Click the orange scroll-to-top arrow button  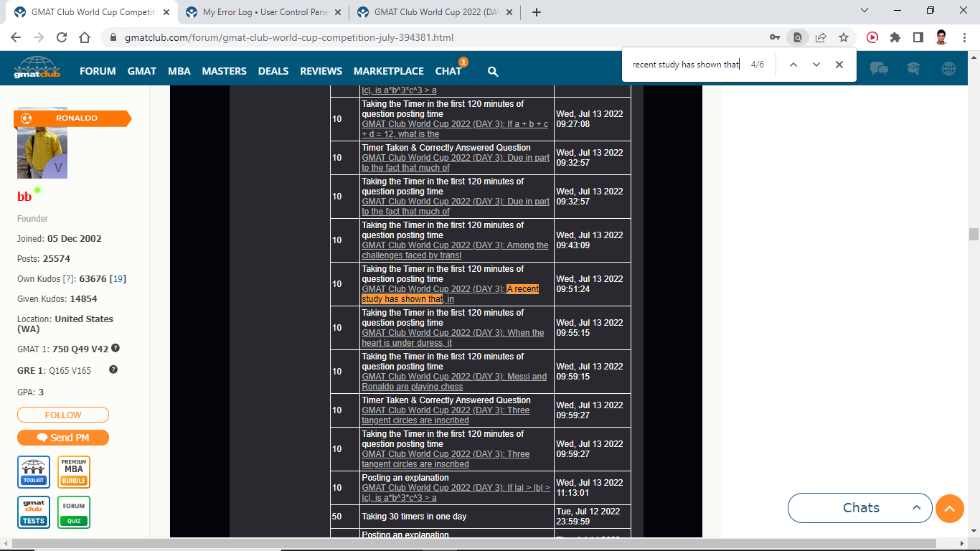(x=949, y=508)
